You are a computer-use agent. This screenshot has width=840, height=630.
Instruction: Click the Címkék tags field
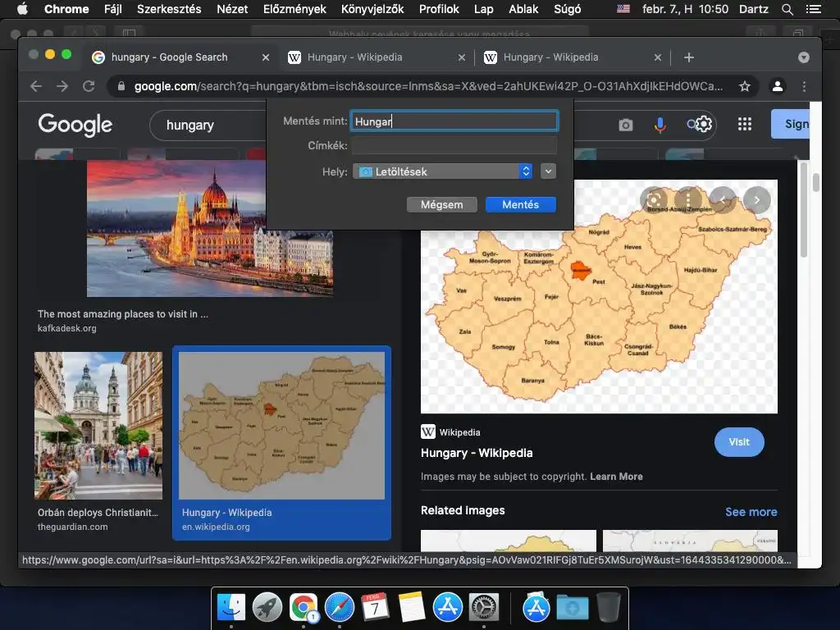454,145
